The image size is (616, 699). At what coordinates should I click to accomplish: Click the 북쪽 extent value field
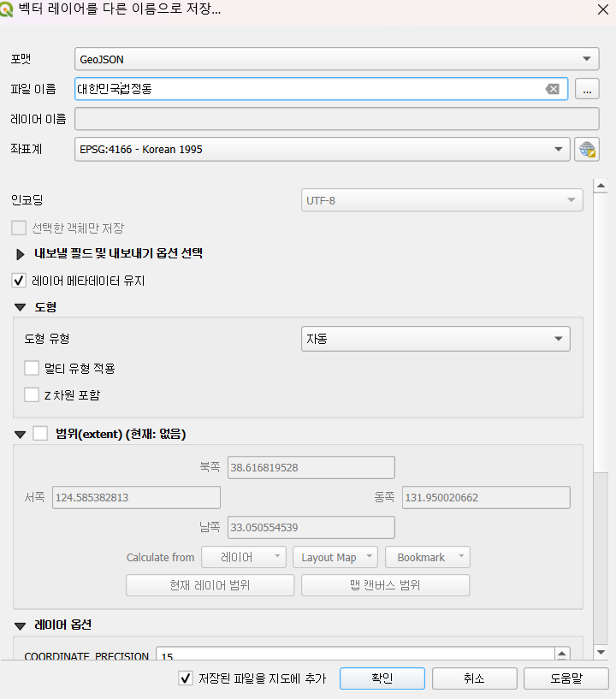pyautogui.click(x=311, y=468)
